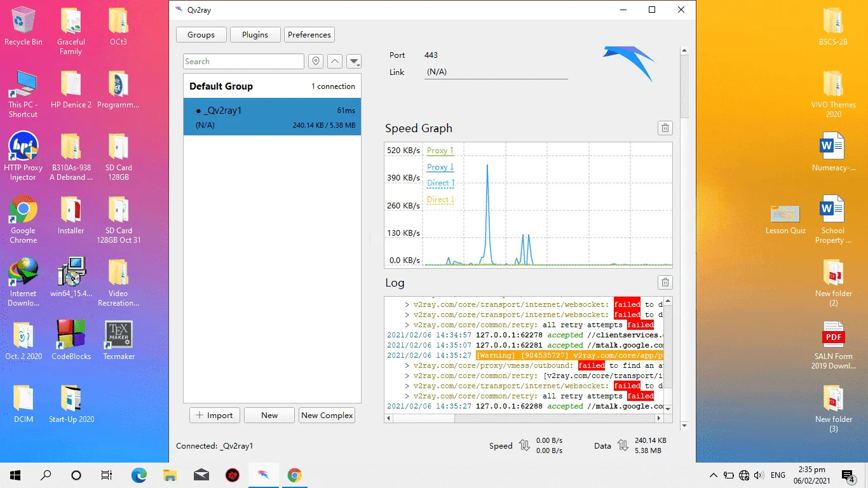The height and width of the screenshot is (488, 868).
Task: Click the Link (N/A) field
Action: tap(496, 72)
